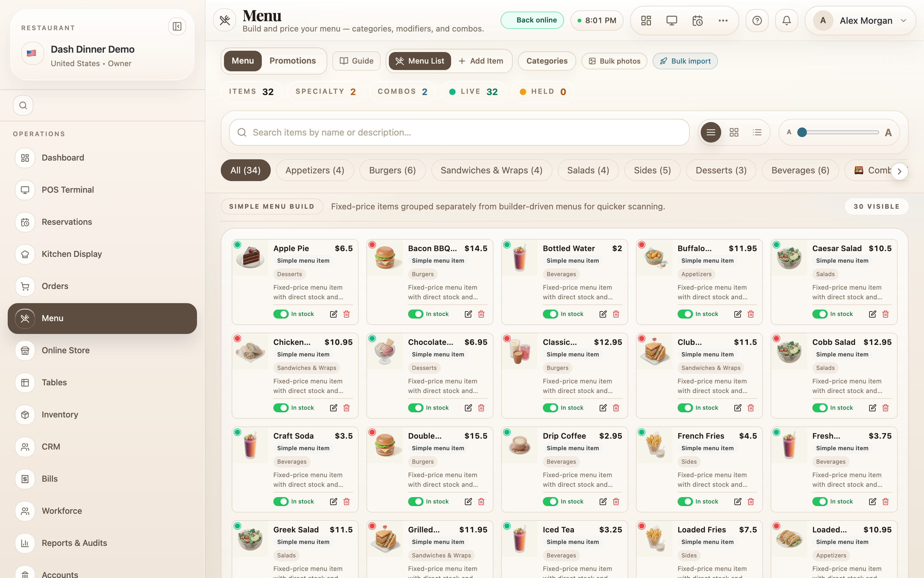Viewport: 924px width, 578px height.
Task: Open POS monitor icon in header
Action: pyautogui.click(x=672, y=21)
